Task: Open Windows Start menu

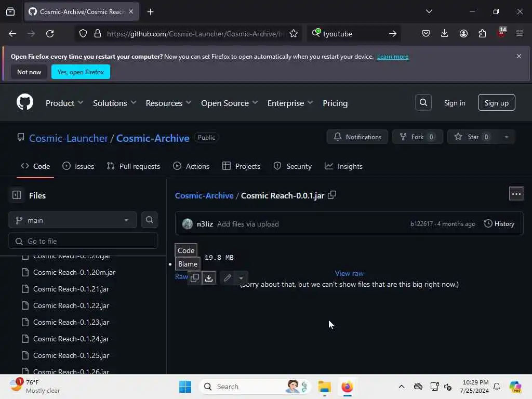Action: pyautogui.click(x=185, y=387)
